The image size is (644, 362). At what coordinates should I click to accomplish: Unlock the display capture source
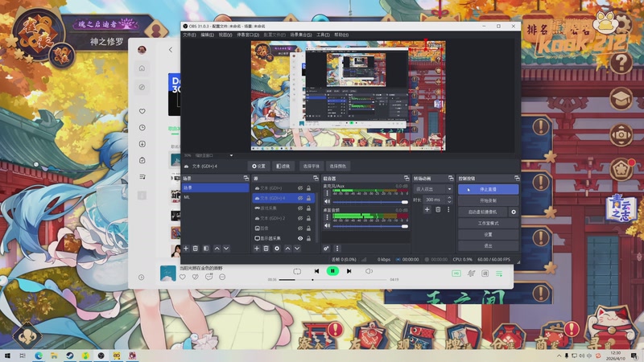[x=308, y=238]
